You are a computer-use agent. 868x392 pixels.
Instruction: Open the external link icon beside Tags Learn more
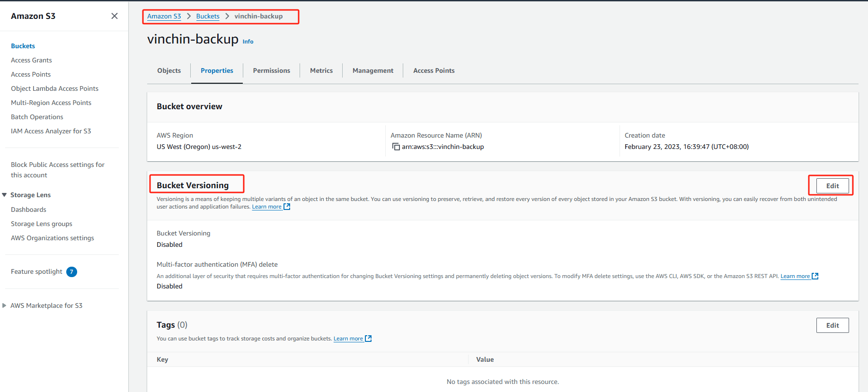coord(368,339)
